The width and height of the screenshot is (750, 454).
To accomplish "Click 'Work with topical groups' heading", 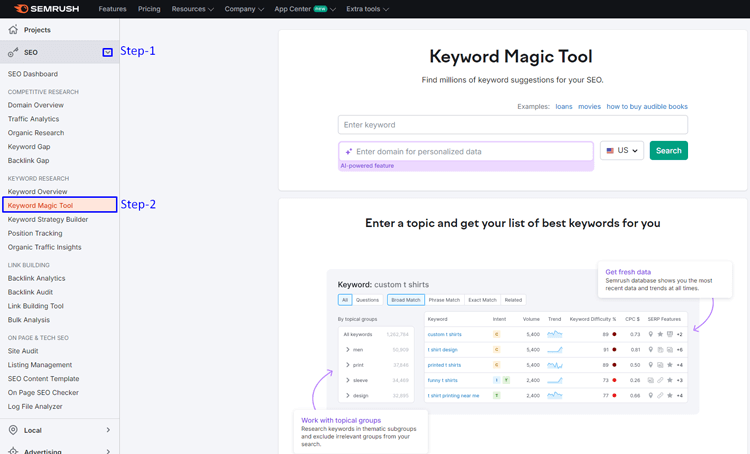I will point(341,421).
